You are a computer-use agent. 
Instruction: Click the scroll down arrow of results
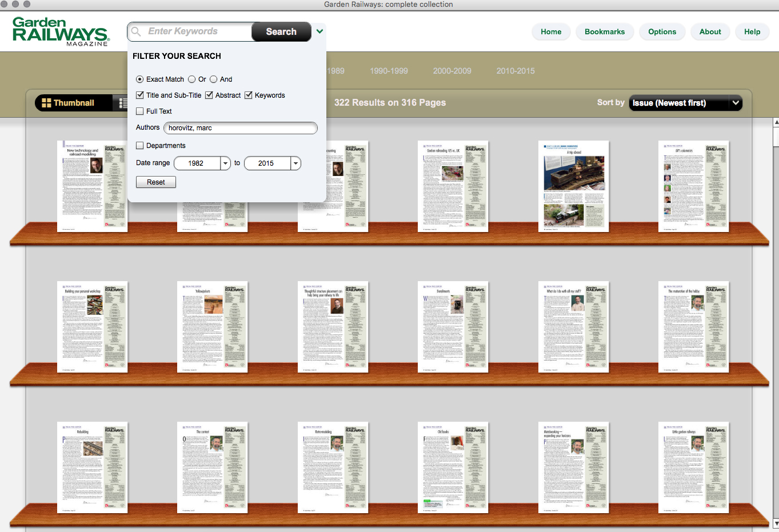point(776,523)
